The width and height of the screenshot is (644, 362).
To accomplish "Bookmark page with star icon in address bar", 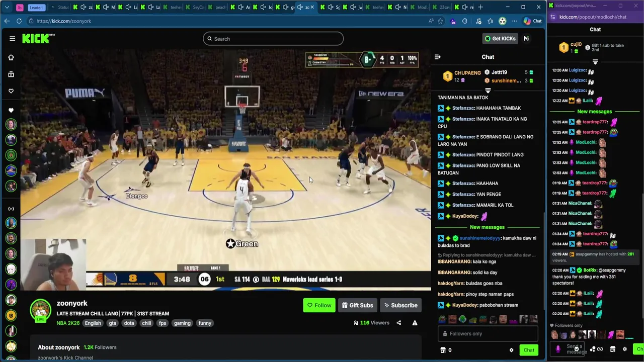I will 441,21.
